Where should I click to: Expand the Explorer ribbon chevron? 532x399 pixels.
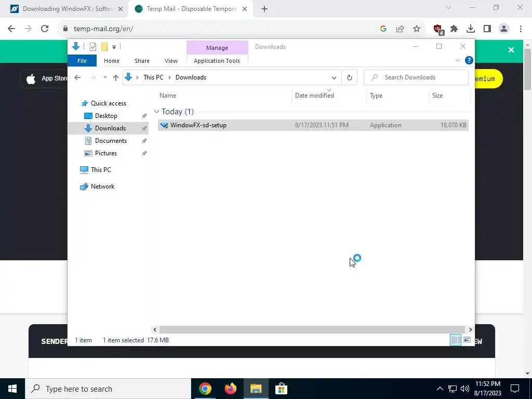[457, 60]
